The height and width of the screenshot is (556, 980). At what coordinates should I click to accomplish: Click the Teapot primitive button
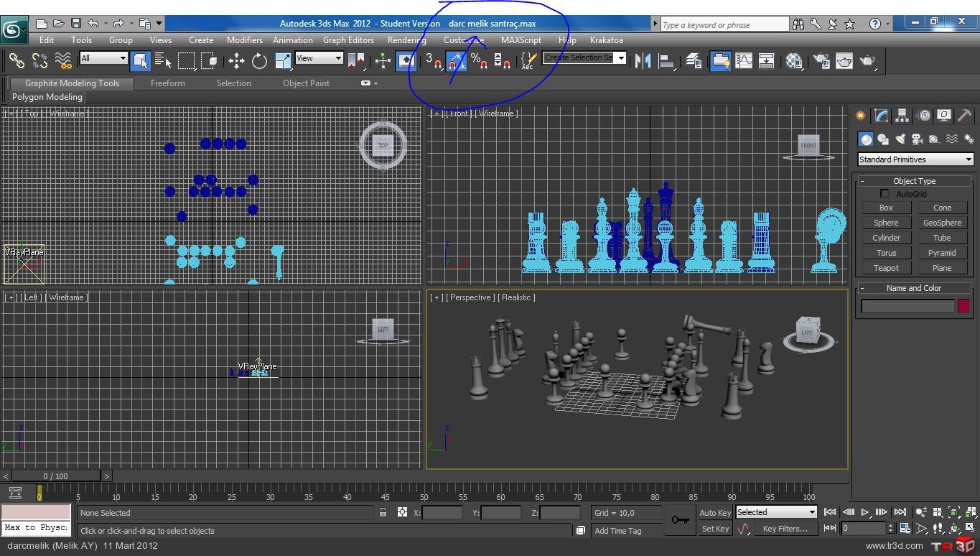pyautogui.click(x=886, y=268)
